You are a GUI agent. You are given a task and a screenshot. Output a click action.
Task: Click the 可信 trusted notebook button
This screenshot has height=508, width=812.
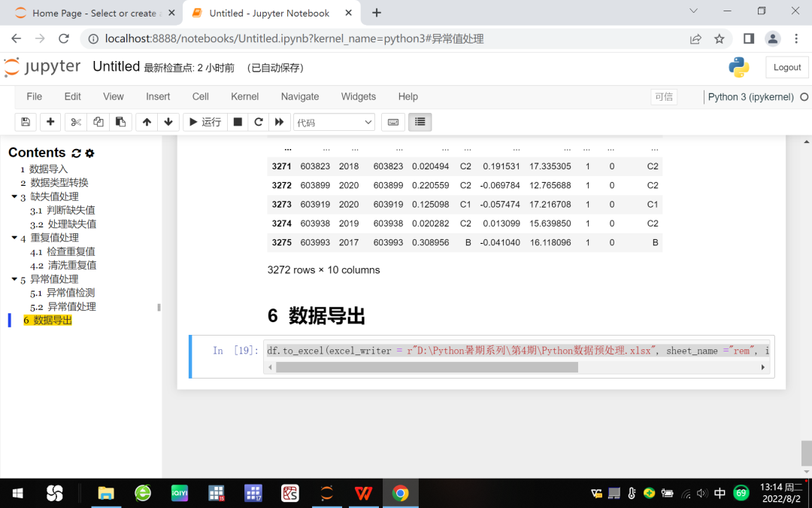(664, 97)
